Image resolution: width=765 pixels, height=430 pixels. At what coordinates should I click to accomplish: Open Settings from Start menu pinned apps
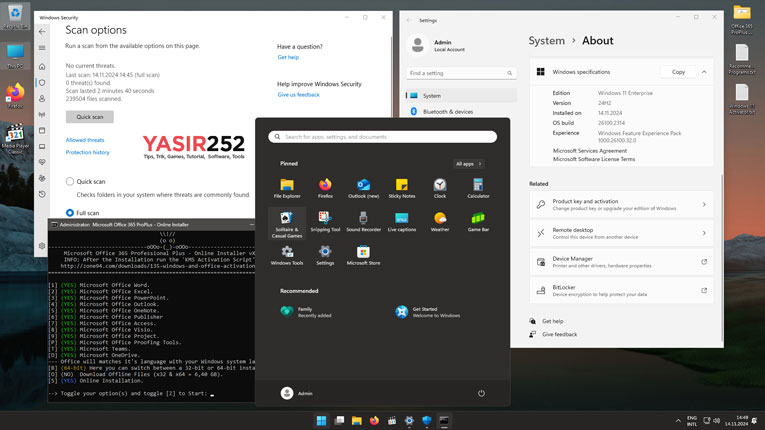(325, 255)
